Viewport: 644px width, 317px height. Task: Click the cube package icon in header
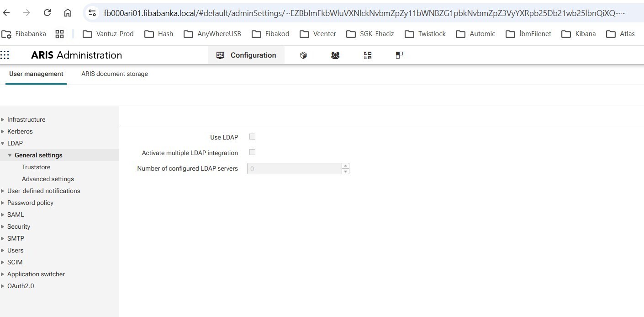(x=303, y=55)
